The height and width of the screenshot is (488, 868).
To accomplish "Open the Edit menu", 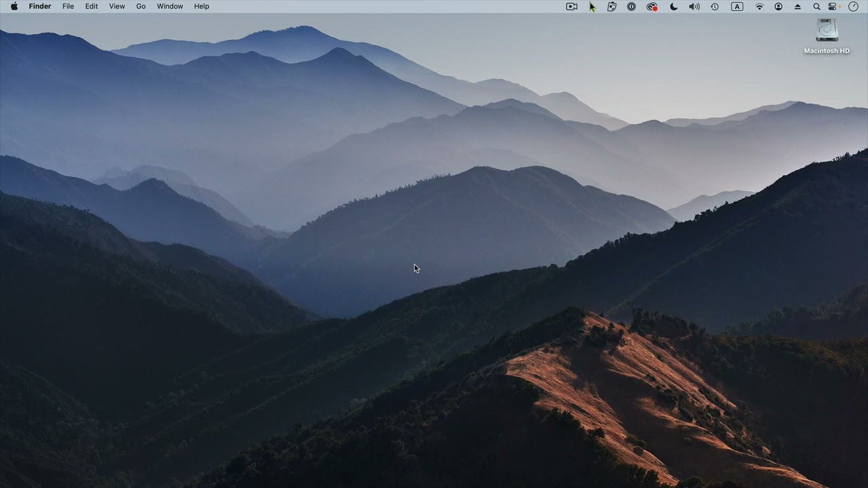I will [x=92, y=6].
